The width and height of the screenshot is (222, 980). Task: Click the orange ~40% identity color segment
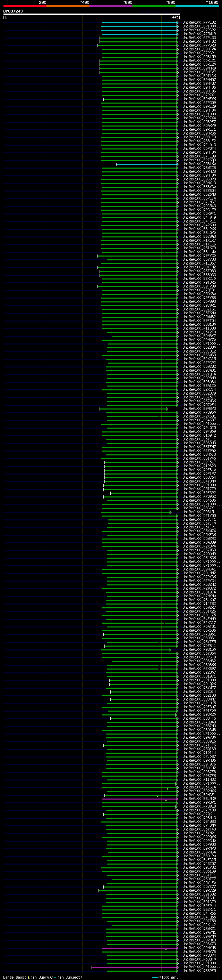pos(68,6)
